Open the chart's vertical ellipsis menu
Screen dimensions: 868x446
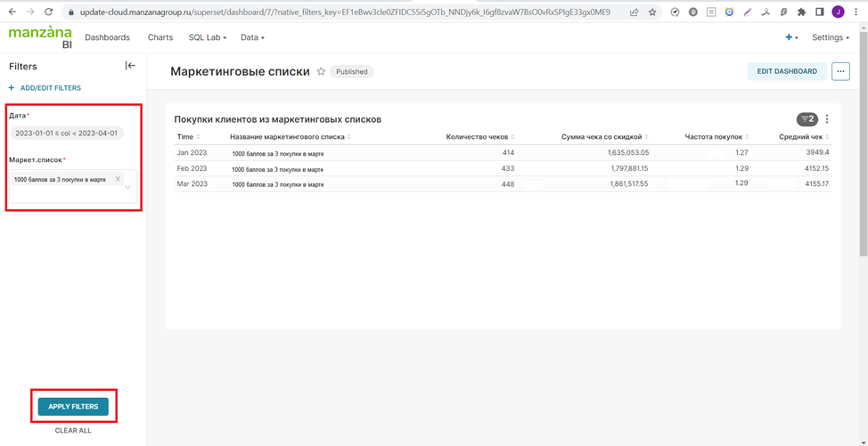click(x=827, y=119)
